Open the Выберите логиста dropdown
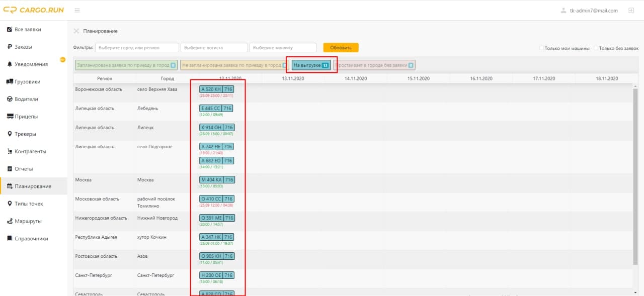This screenshot has width=644, height=296. [214, 48]
